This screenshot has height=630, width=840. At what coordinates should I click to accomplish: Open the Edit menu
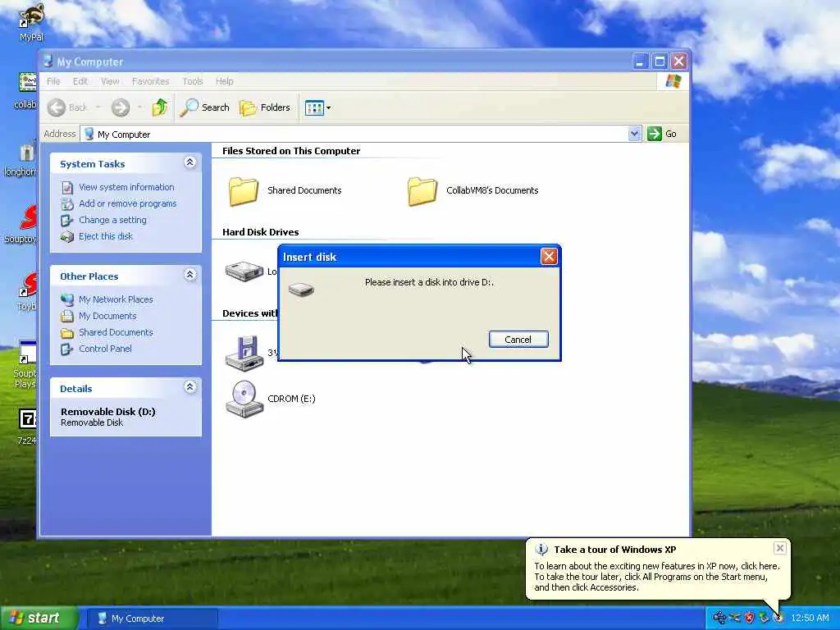pos(80,81)
